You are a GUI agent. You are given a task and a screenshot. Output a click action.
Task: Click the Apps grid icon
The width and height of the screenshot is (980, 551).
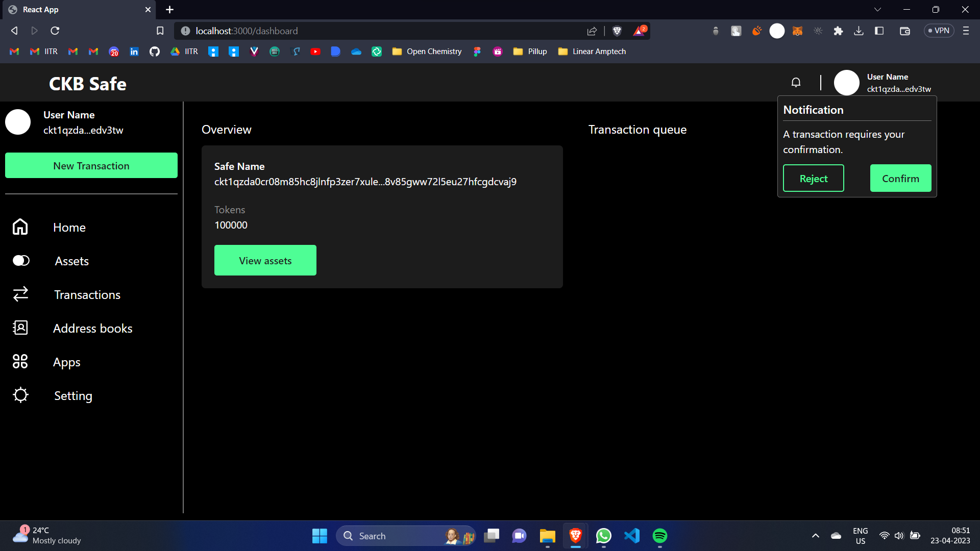point(20,361)
